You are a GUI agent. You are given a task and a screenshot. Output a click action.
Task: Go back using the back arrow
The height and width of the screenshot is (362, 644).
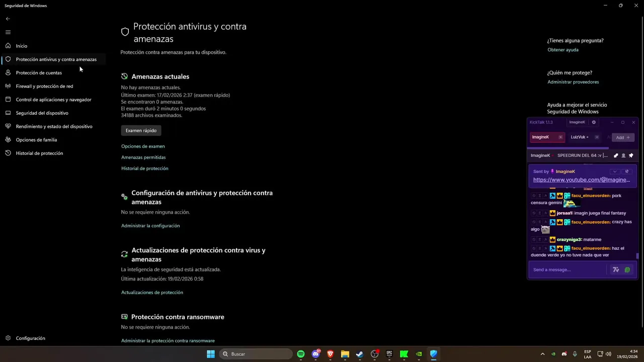coord(8,19)
